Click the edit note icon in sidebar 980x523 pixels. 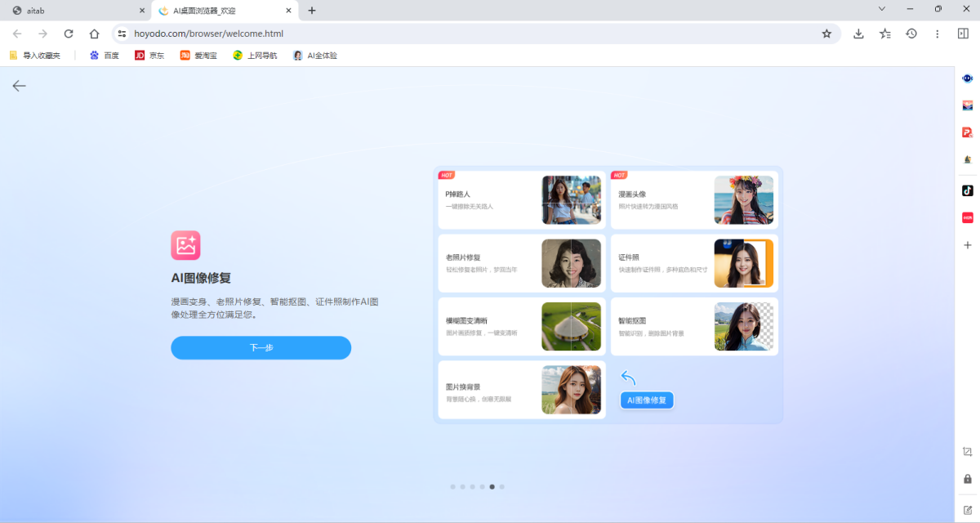point(968,510)
